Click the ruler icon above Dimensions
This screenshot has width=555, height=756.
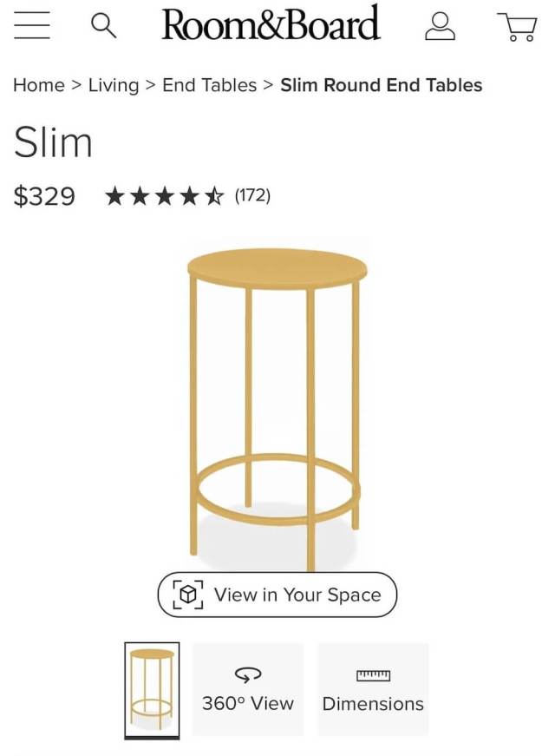tap(373, 675)
